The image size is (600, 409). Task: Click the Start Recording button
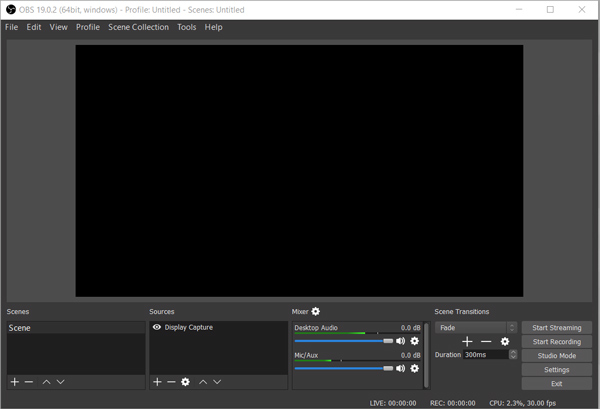556,341
